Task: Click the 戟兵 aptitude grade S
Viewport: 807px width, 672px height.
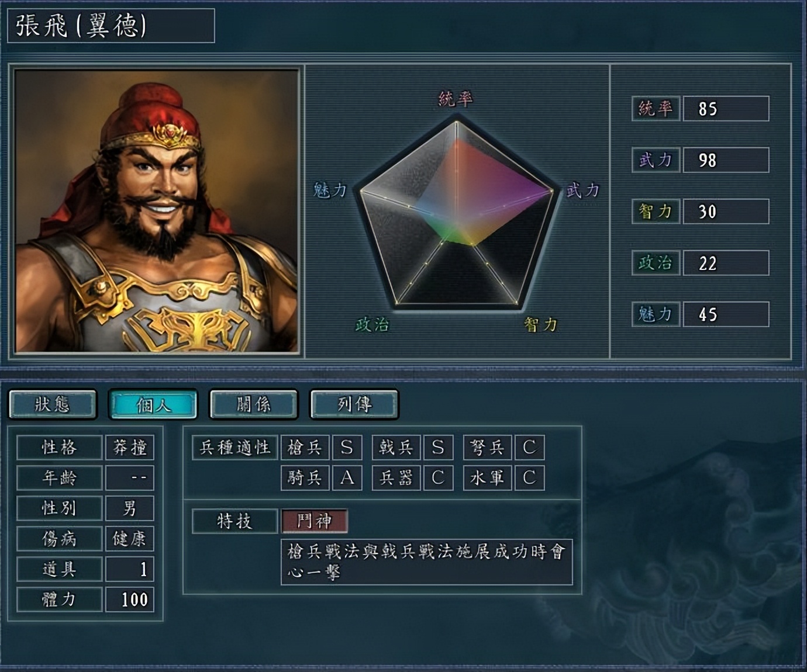Action: [438, 448]
